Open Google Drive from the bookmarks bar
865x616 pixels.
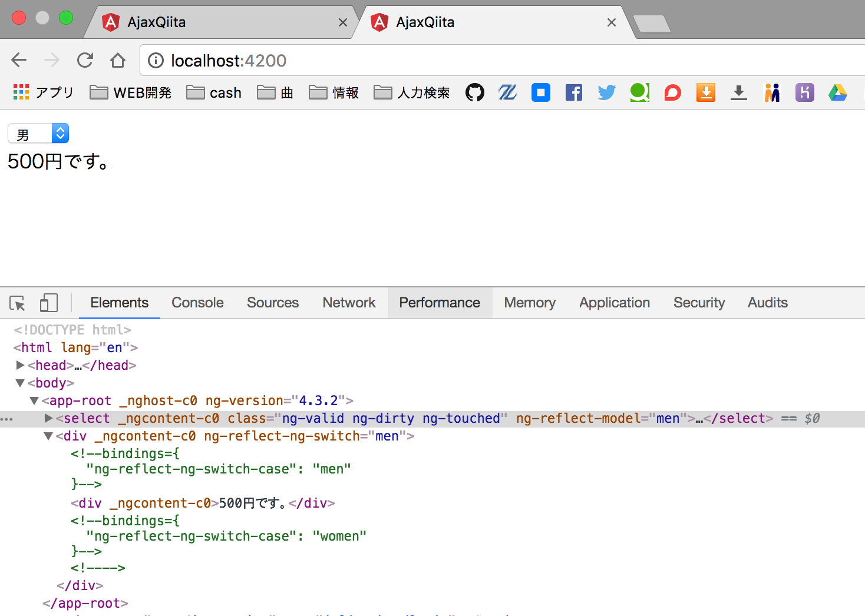tap(837, 92)
